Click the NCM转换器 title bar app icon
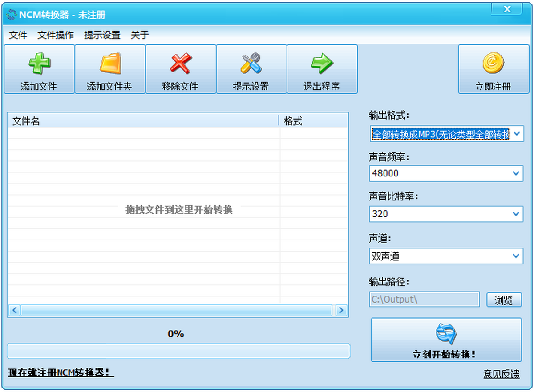 click(x=11, y=15)
